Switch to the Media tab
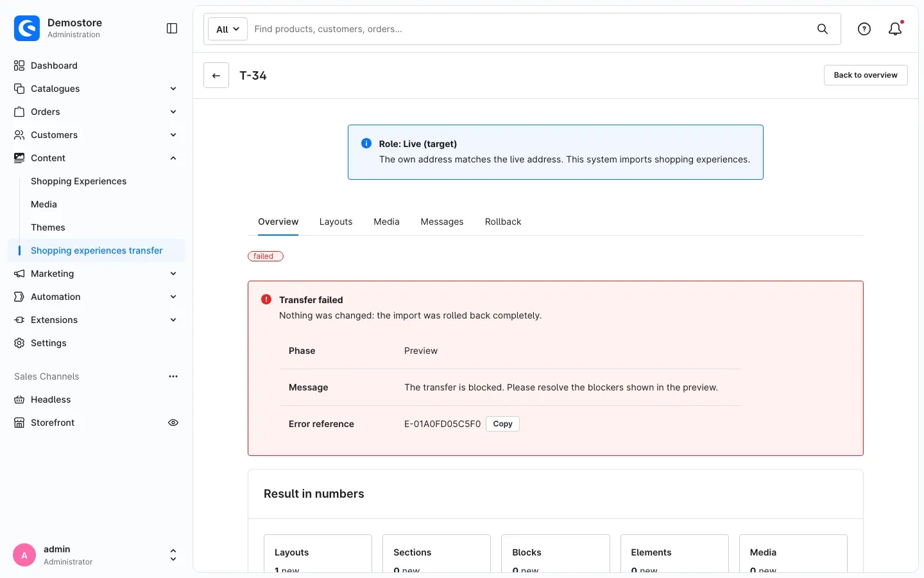Screen dimensions: 924x578 tap(386, 222)
